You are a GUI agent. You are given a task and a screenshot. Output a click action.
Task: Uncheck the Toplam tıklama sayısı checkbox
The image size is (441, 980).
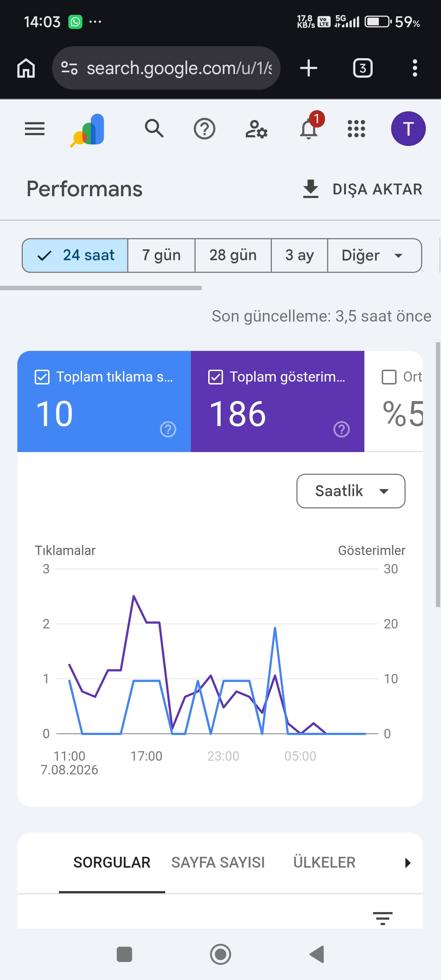click(42, 377)
